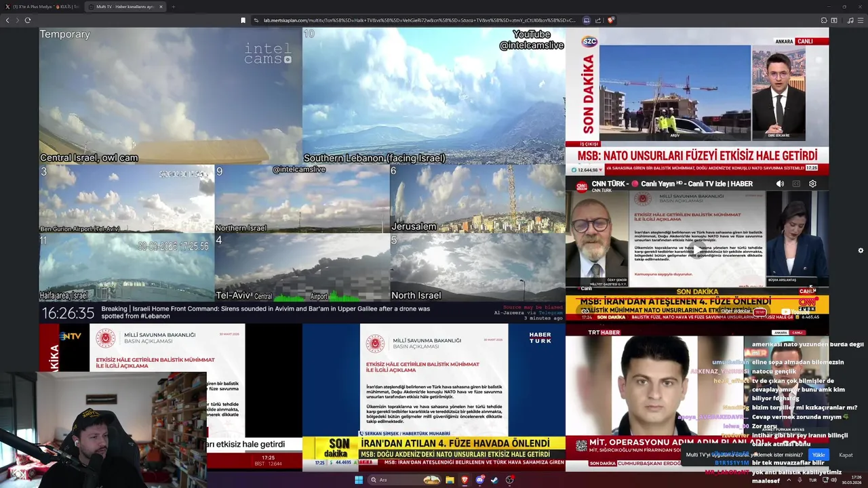
Task: Expand the system tray hidden icons
Action: point(788,480)
